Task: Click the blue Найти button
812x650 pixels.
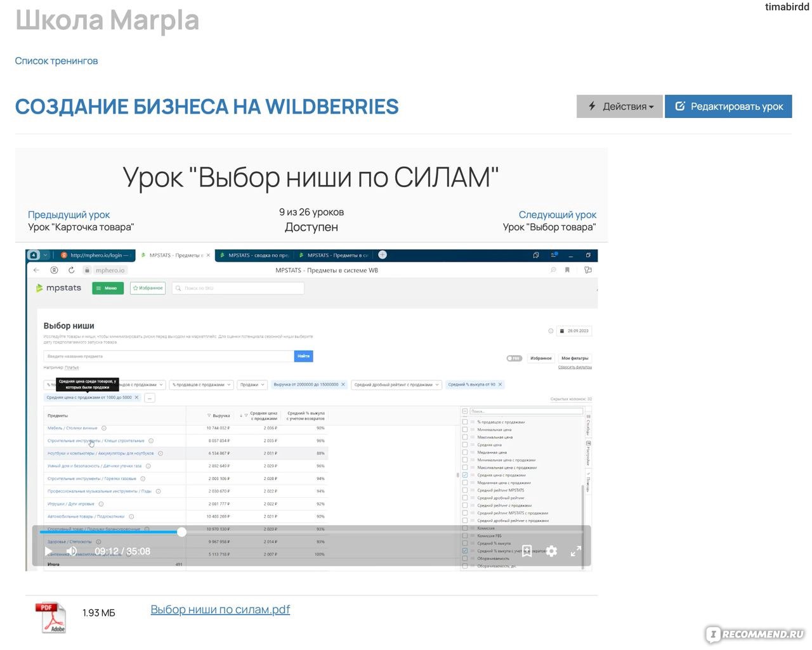Action: tap(304, 356)
